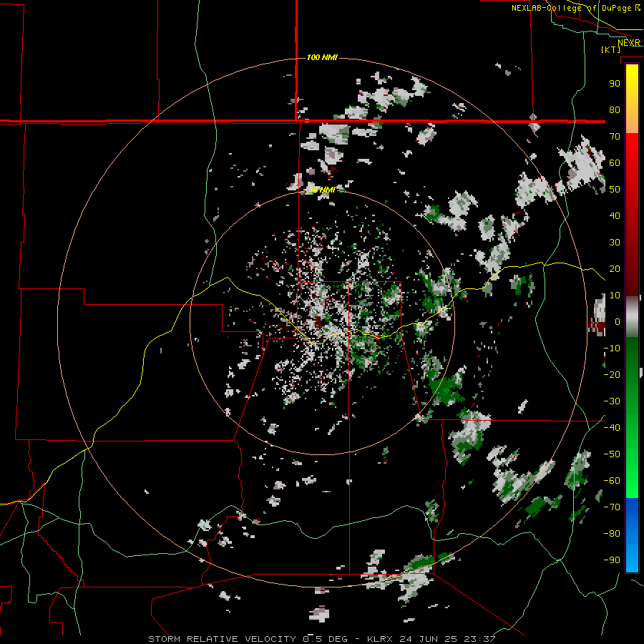Click the 40 value on velocity scale
This screenshot has width=644, height=644.
[615, 216]
